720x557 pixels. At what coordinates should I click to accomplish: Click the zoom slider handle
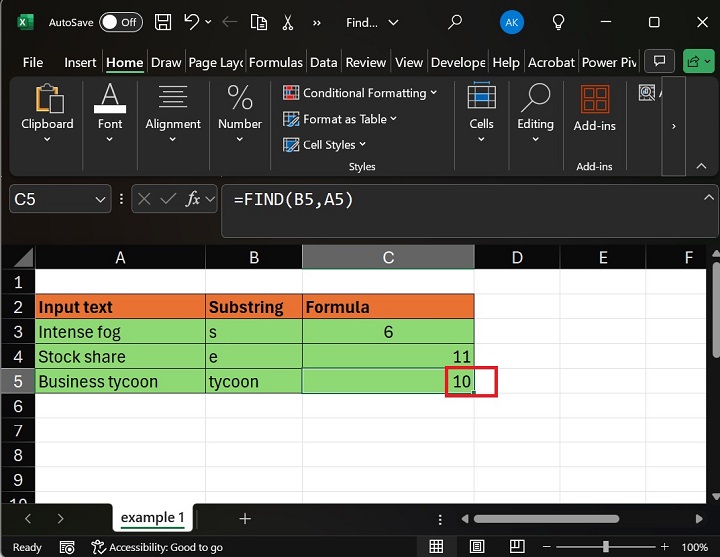[606, 547]
